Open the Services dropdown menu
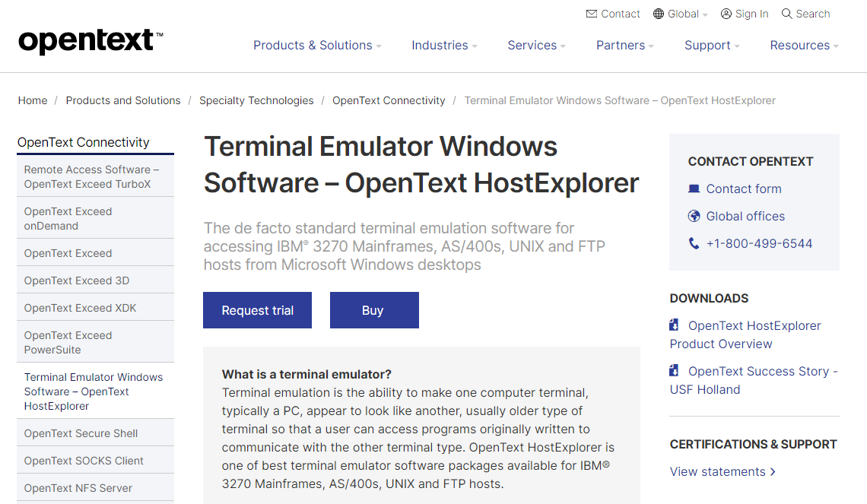Viewport: 867px width, 504px height. tap(536, 46)
